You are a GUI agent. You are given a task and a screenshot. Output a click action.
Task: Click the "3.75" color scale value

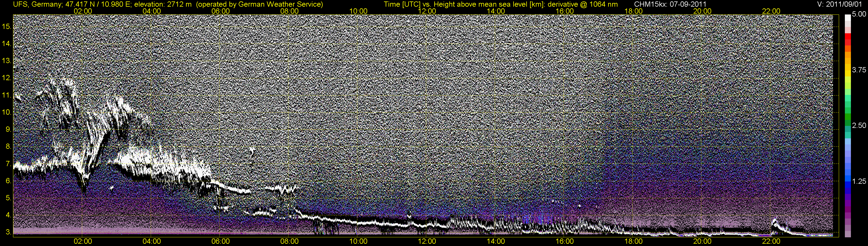[859, 70]
